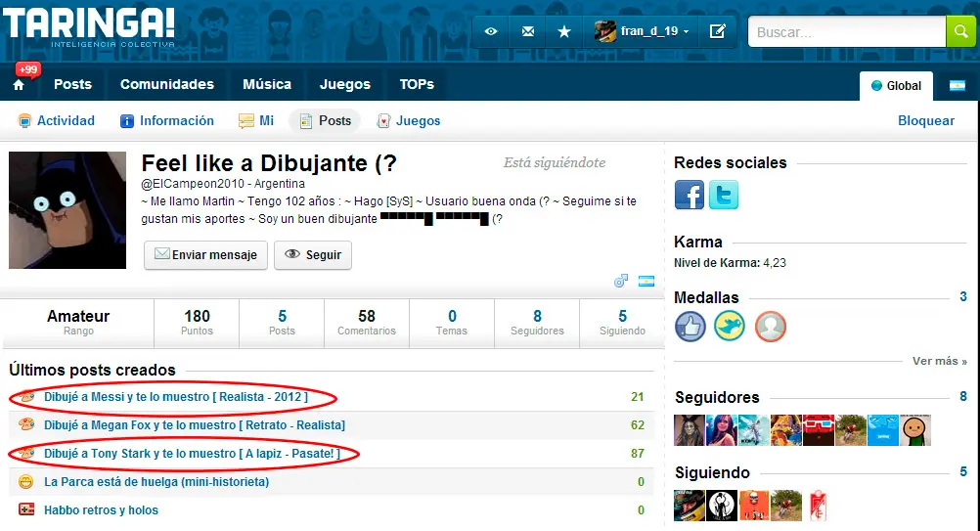Open the favorites star icon
Screen dimensions: 980x531
click(x=563, y=31)
